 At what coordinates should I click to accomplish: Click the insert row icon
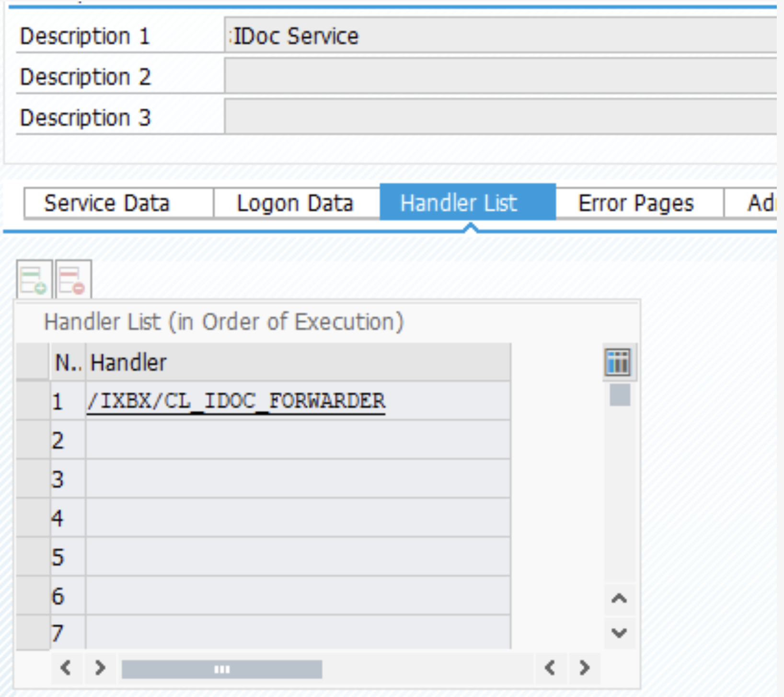click(x=34, y=280)
